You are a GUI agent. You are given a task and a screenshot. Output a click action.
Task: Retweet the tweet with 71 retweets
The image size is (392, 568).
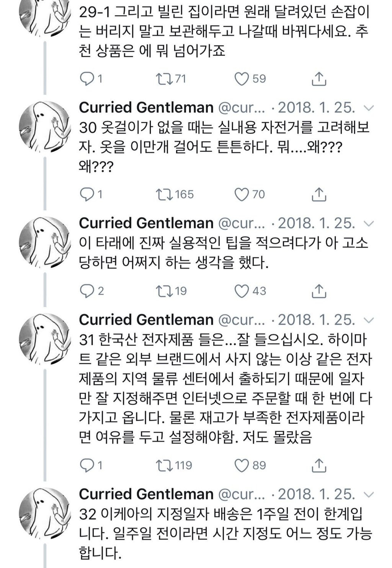tap(165, 79)
